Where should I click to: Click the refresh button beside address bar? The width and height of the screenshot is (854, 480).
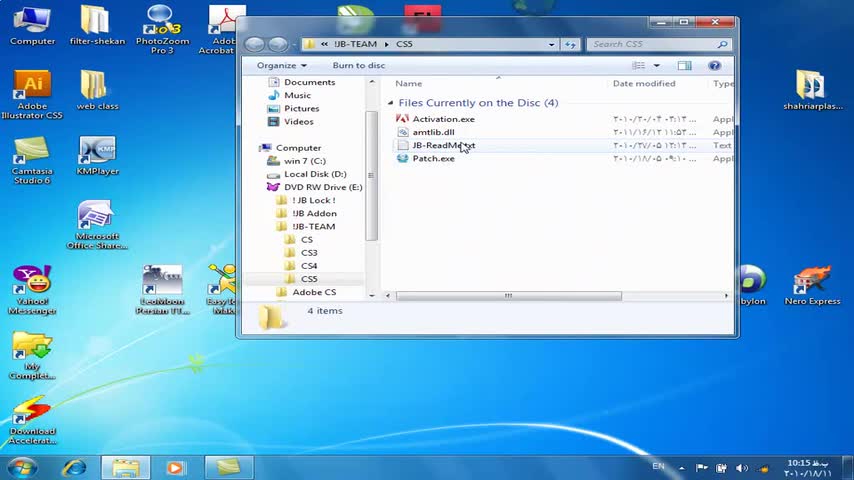(570, 44)
